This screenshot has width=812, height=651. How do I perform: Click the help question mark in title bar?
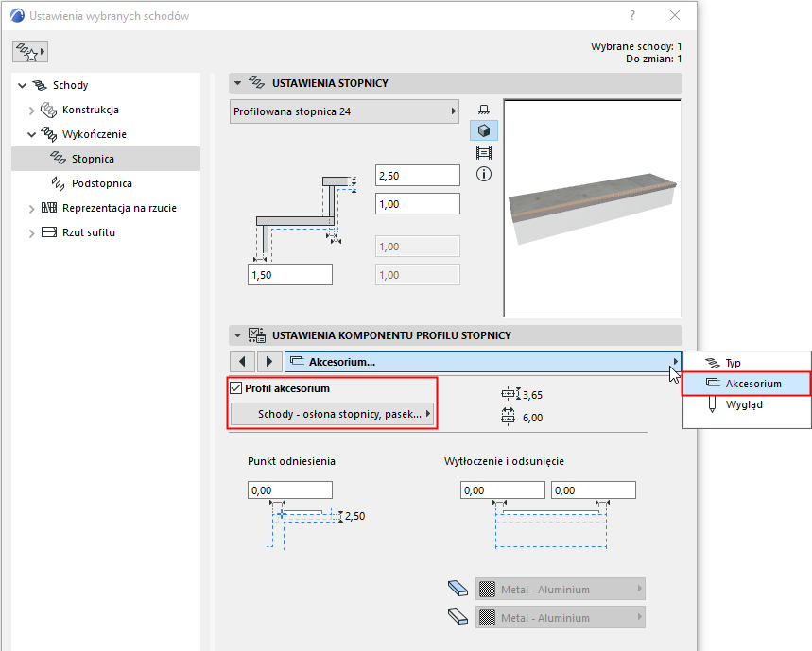[x=632, y=15]
